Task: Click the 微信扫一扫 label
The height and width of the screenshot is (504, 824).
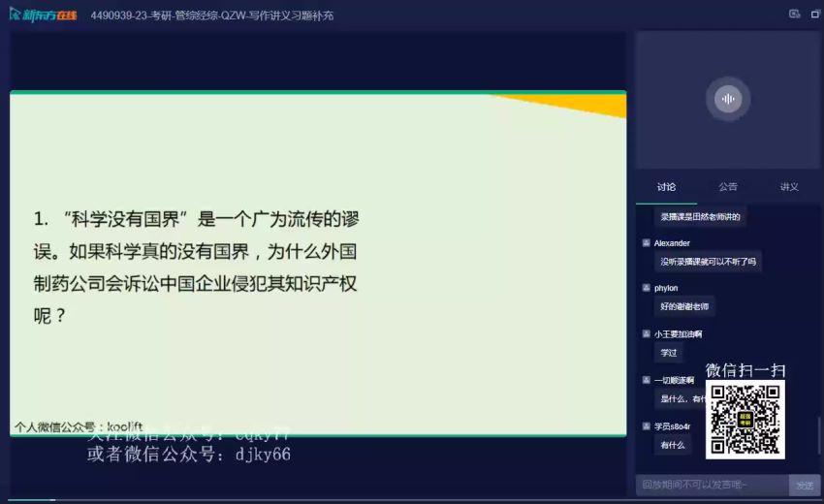Action: tap(745, 370)
